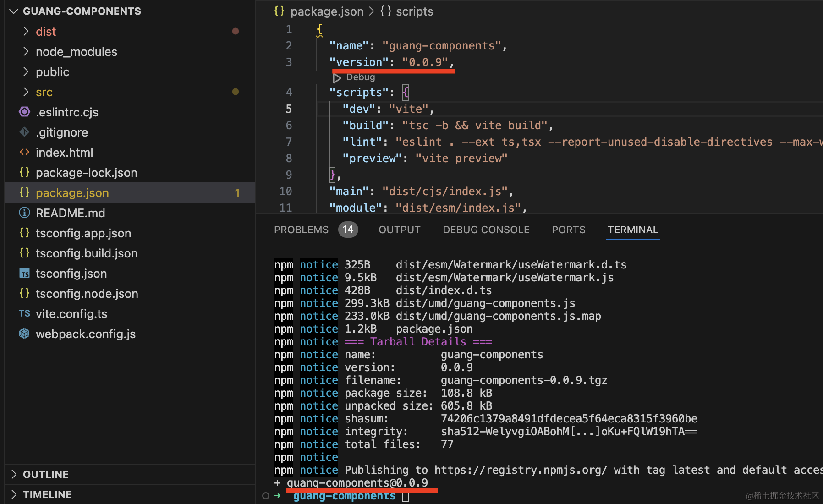The height and width of the screenshot is (504, 823).
Task: Open .eslintrc.cjs file
Action: pos(67,112)
